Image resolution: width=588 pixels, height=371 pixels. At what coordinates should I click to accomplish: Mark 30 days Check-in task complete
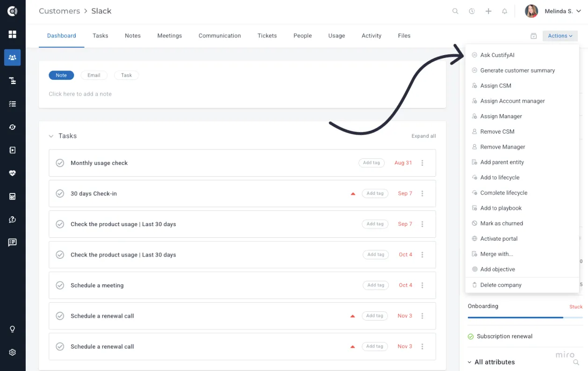click(60, 193)
